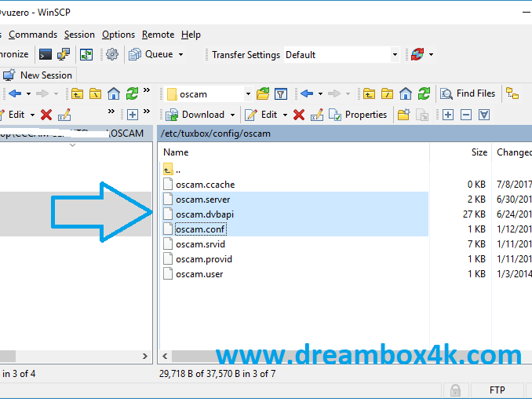This screenshot has height=399, width=532.
Task: Go back in remote panel
Action: [x=307, y=93]
